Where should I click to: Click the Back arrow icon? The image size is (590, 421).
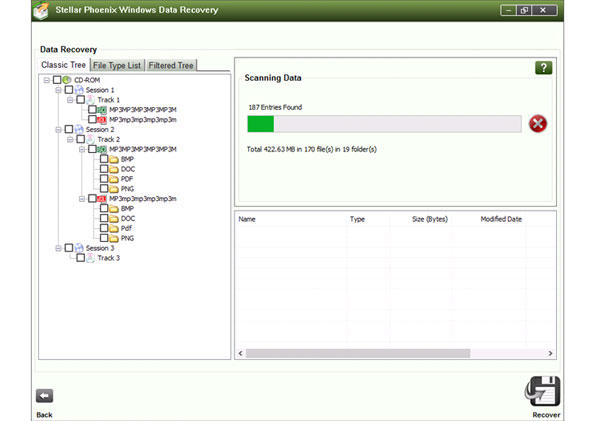(44, 396)
